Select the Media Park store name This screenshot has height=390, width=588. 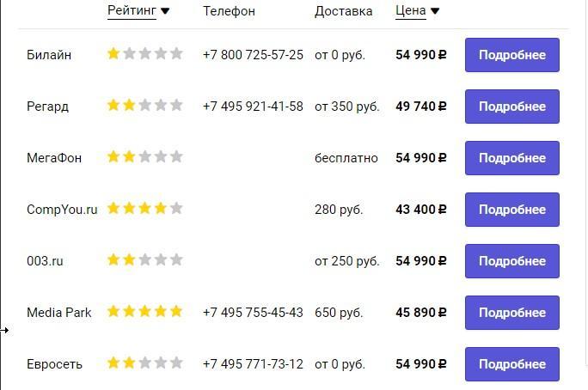59,313
